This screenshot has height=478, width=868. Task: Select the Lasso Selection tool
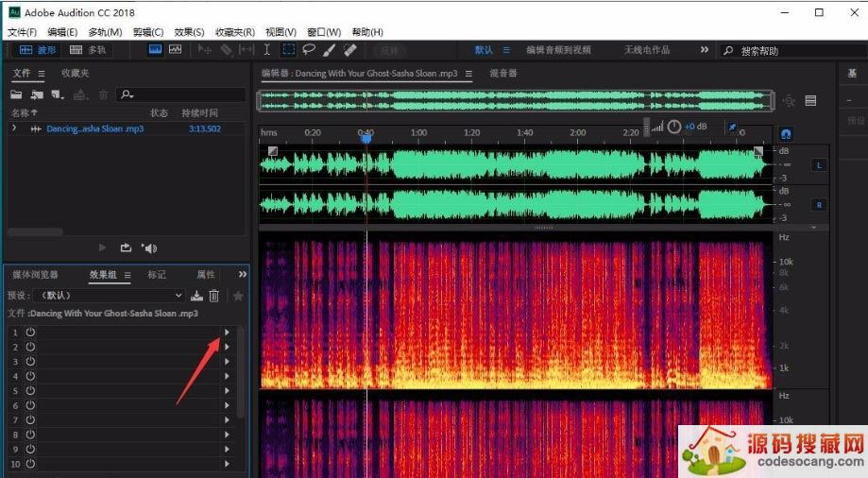[x=309, y=50]
